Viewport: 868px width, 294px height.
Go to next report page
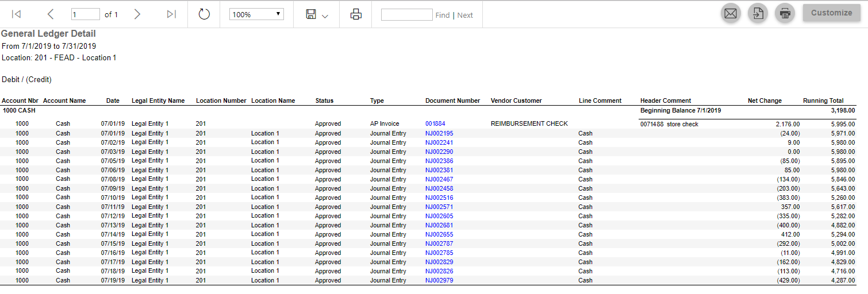tap(137, 14)
